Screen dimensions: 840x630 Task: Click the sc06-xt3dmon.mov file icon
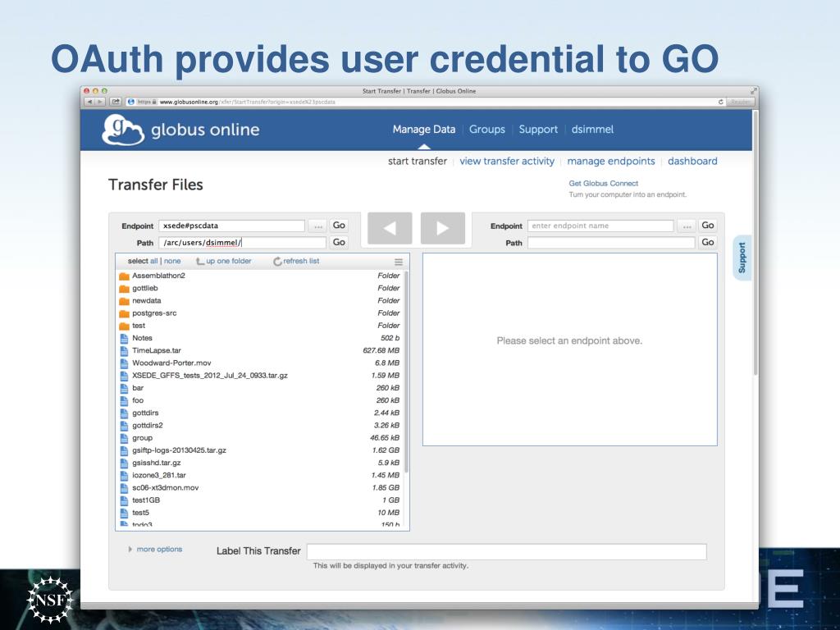[x=125, y=488]
